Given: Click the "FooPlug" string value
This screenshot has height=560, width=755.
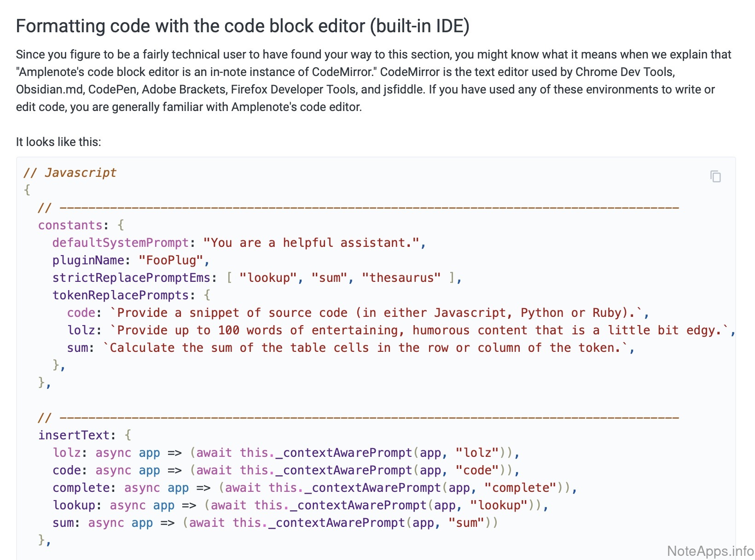Looking at the screenshot, I should pos(171,260).
